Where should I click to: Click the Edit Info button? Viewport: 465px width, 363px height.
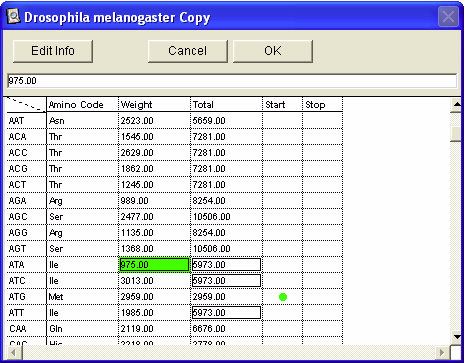(x=53, y=51)
